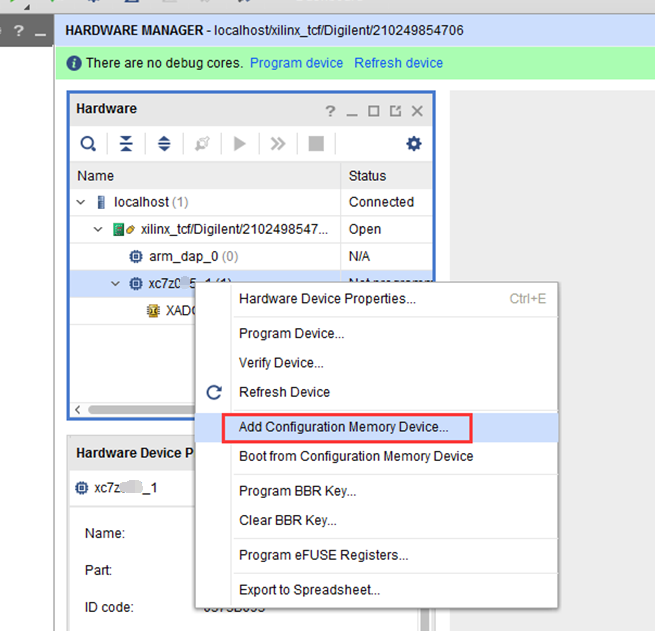Click the info icon in green banner
This screenshot has height=631, width=655.
(x=74, y=63)
